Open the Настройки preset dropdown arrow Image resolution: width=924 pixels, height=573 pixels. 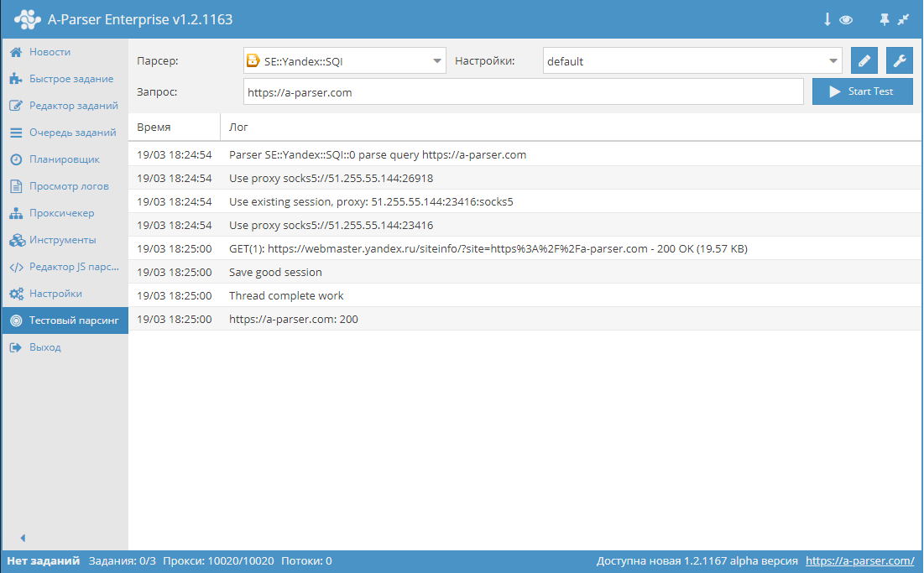[833, 60]
